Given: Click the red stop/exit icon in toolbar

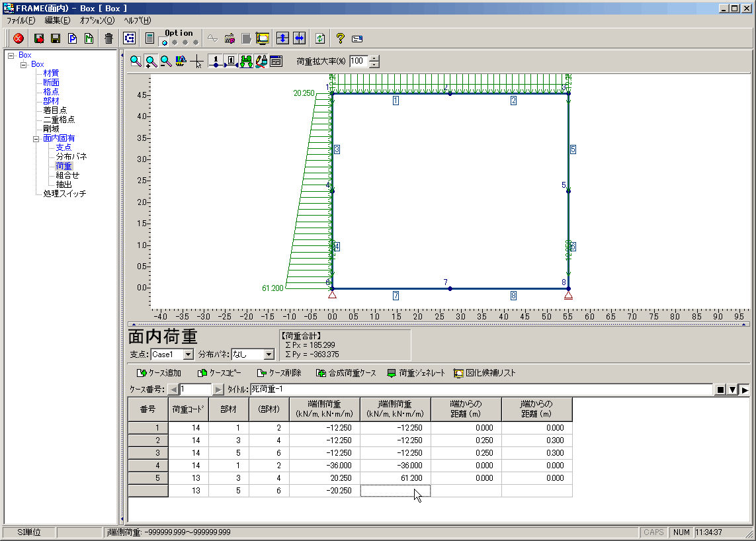Looking at the screenshot, I should point(19,38).
